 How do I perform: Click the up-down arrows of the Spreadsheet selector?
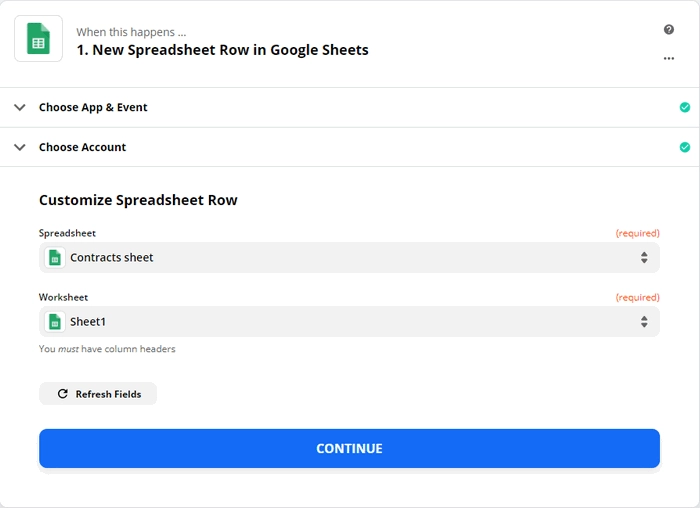coord(644,258)
